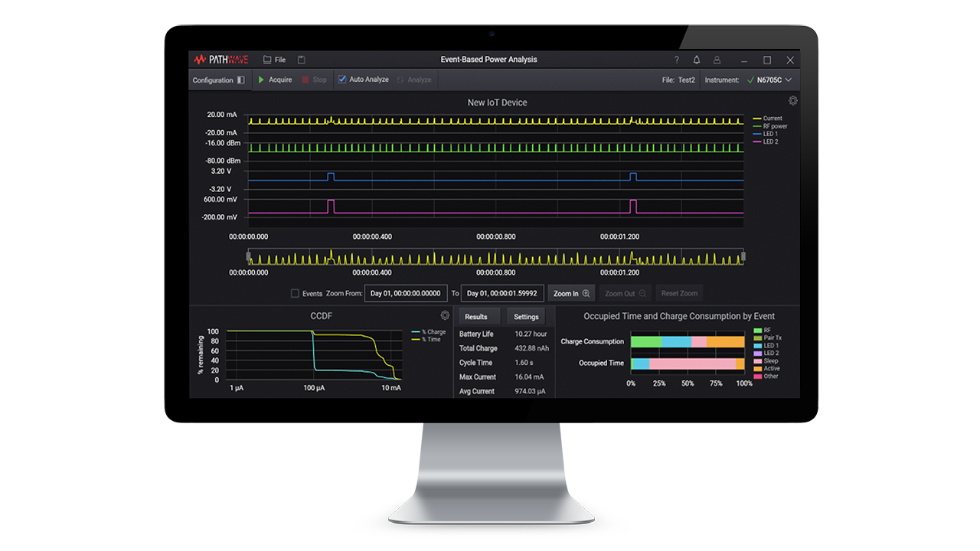Click the Sleep legend color swatch
980x551 pixels.
[758, 360]
